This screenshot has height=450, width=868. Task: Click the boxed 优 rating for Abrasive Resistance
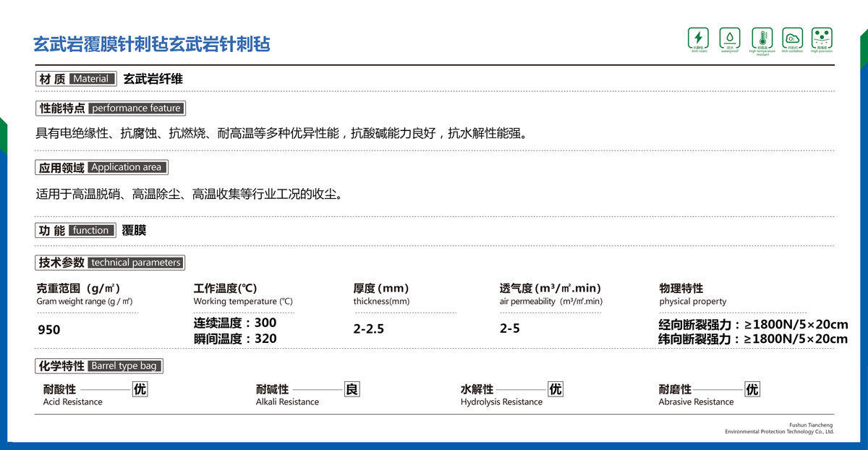pos(752,389)
